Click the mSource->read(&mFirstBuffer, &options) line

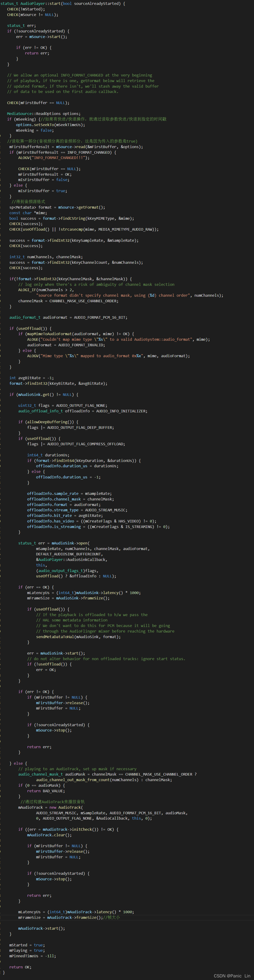[76, 147]
